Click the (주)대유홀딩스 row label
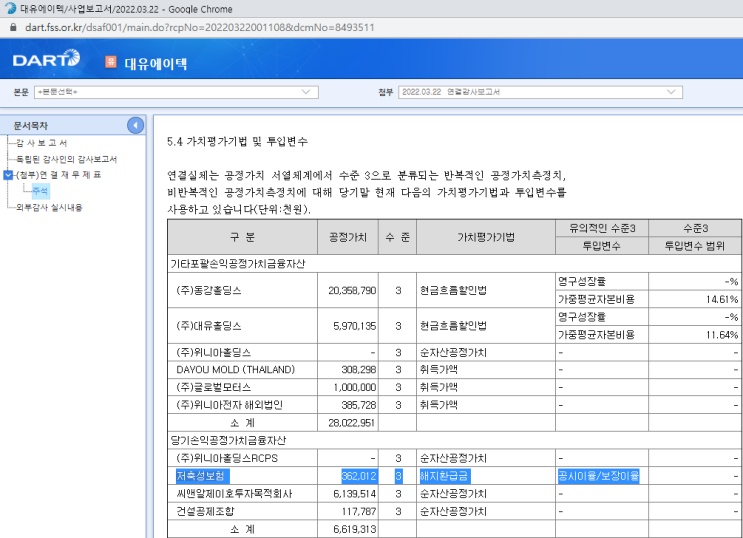This screenshot has width=743, height=538. coord(208,326)
